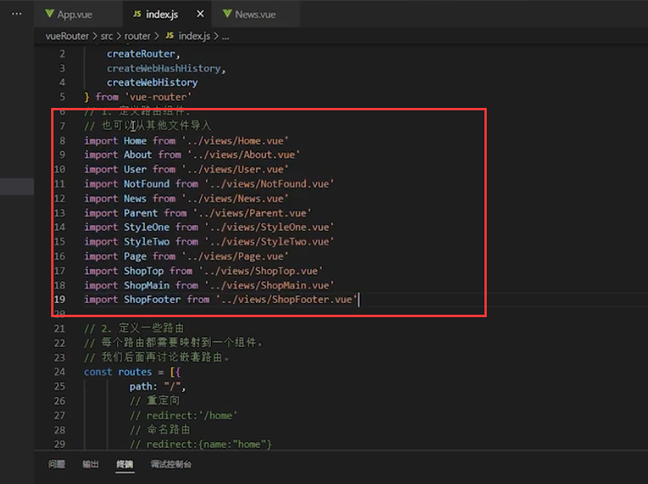Click line number 19 in the gutter

coord(60,299)
